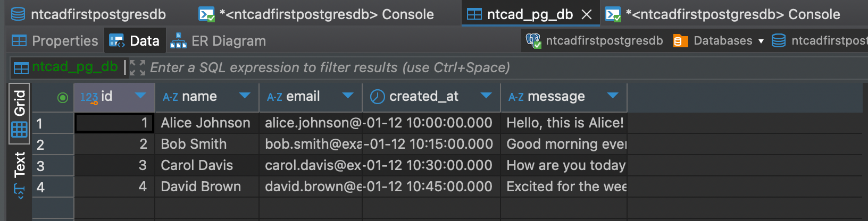Switch to Text view mode

(19, 174)
